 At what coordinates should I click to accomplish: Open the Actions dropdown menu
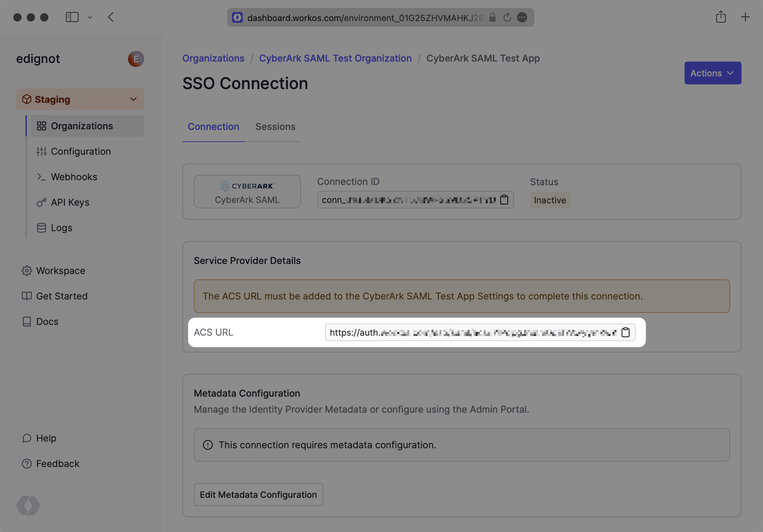point(713,73)
